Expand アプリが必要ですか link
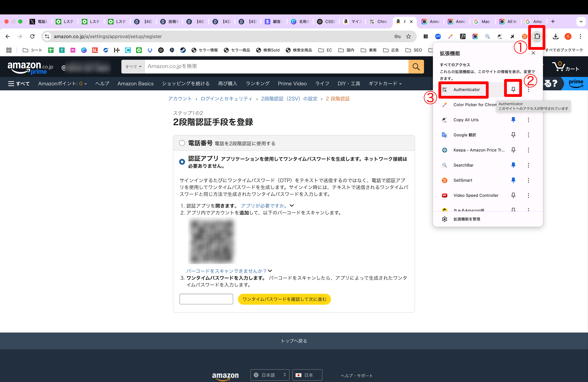This screenshot has height=382, width=588. pos(267,206)
